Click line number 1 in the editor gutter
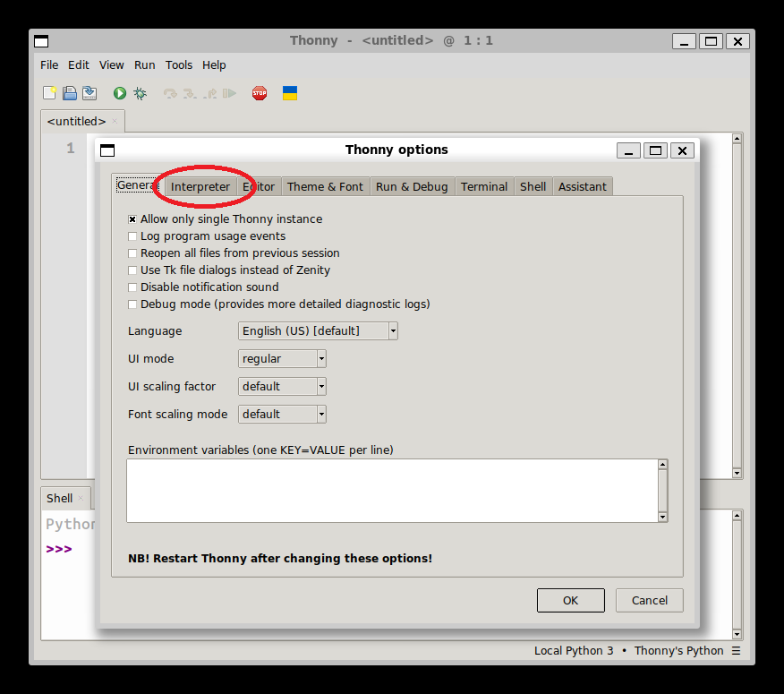The width and height of the screenshot is (784, 694). (71, 148)
